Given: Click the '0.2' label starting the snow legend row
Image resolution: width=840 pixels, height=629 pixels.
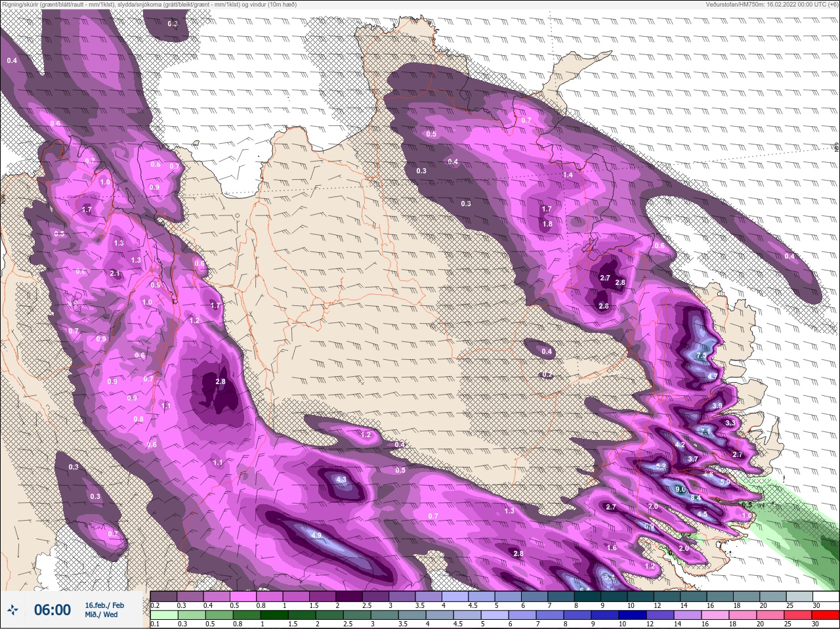Looking at the screenshot, I should pyautogui.click(x=155, y=605).
